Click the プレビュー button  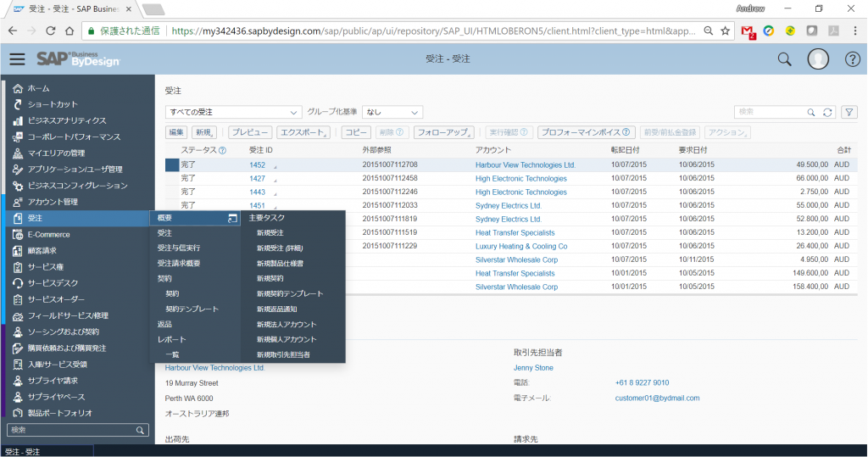pyautogui.click(x=250, y=132)
